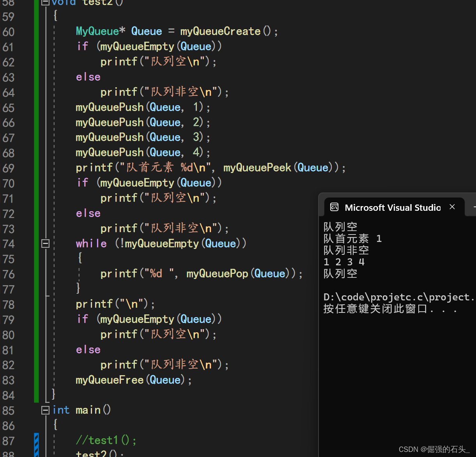Click printf("队列空\n") on line 71
The image size is (476, 457).
click(x=158, y=198)
